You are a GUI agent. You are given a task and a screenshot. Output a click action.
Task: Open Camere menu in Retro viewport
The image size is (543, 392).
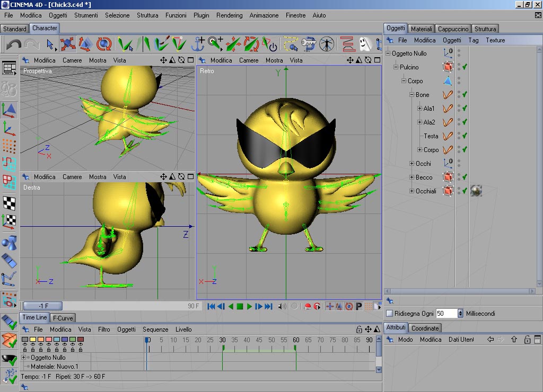(249, 60)
